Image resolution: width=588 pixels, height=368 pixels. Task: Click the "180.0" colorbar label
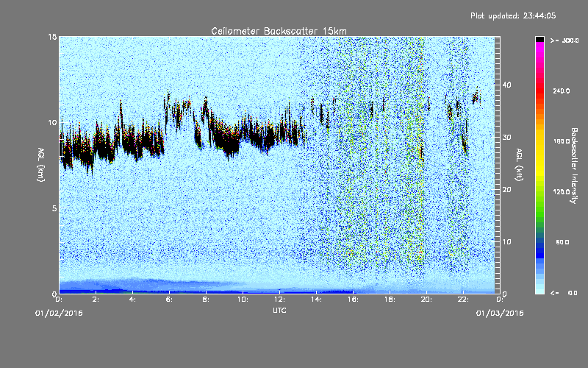(562, 141)
